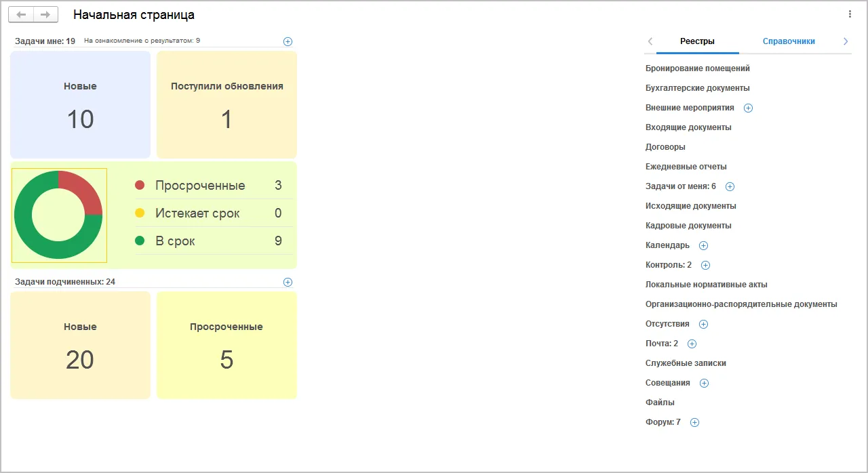Open Задачи мне: 19 header link
Viewport: 868px width, 473px height.
45,41
